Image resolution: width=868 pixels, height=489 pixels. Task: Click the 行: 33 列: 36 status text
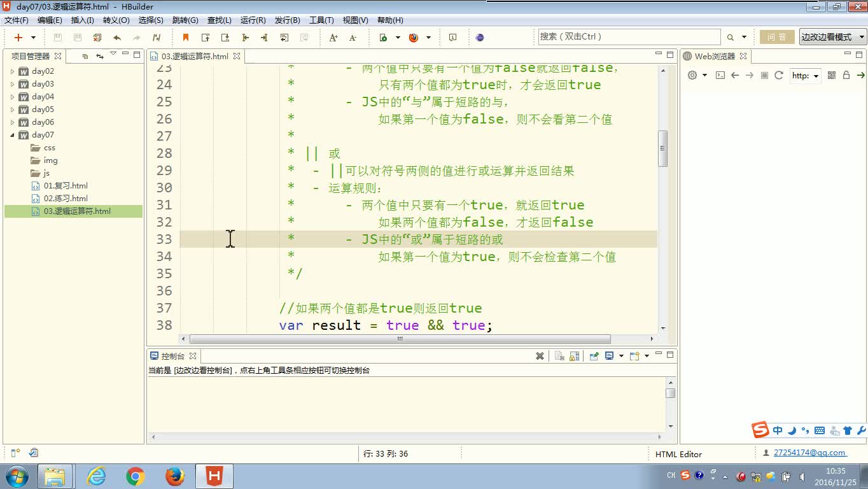[386, 454]
